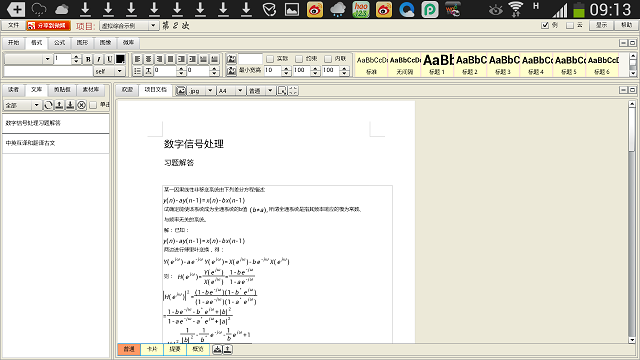
Task: Click the 显示 button
Action: pos(601,25)
